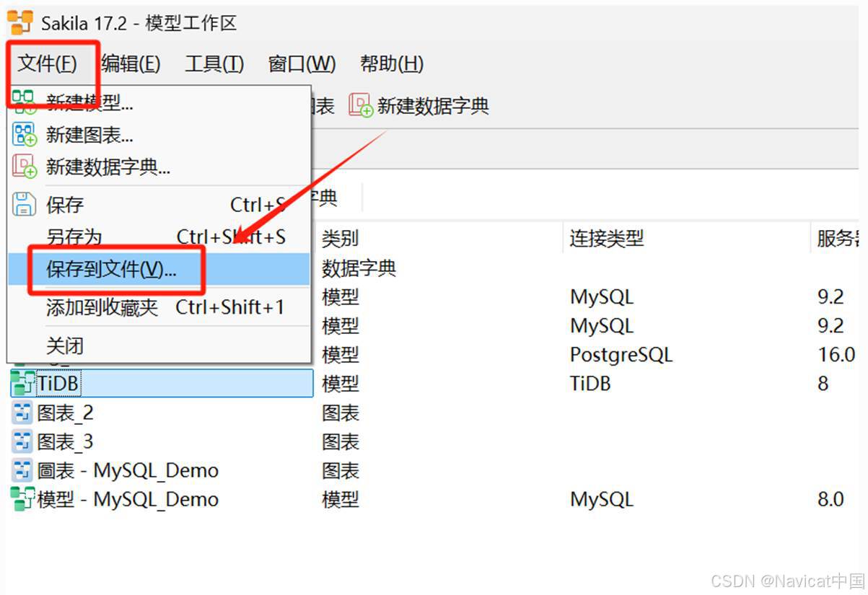Choose 新建模型... from the File menu
Screen dimensions: 868x595
coord(159,102)
